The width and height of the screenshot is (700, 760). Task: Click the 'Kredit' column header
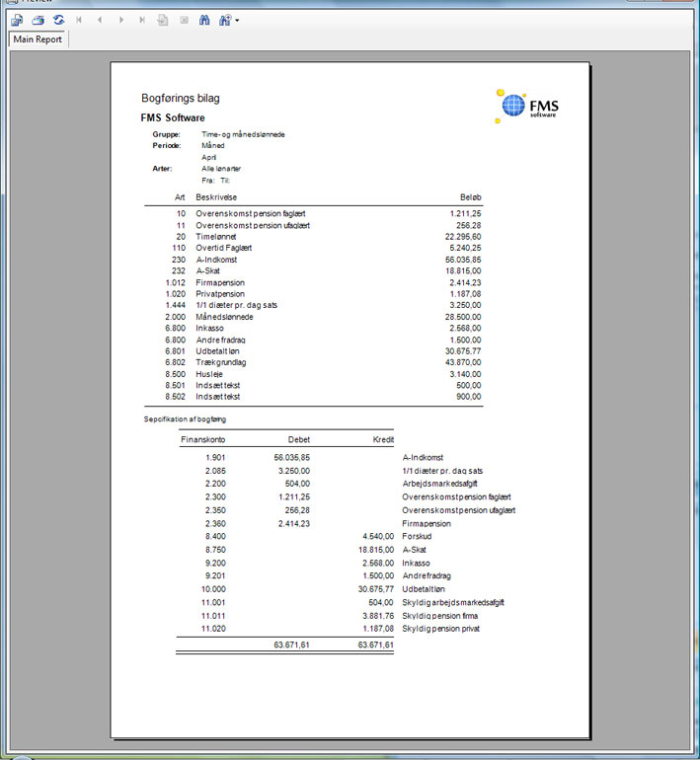pyautogui.click(x=384, y=438)
